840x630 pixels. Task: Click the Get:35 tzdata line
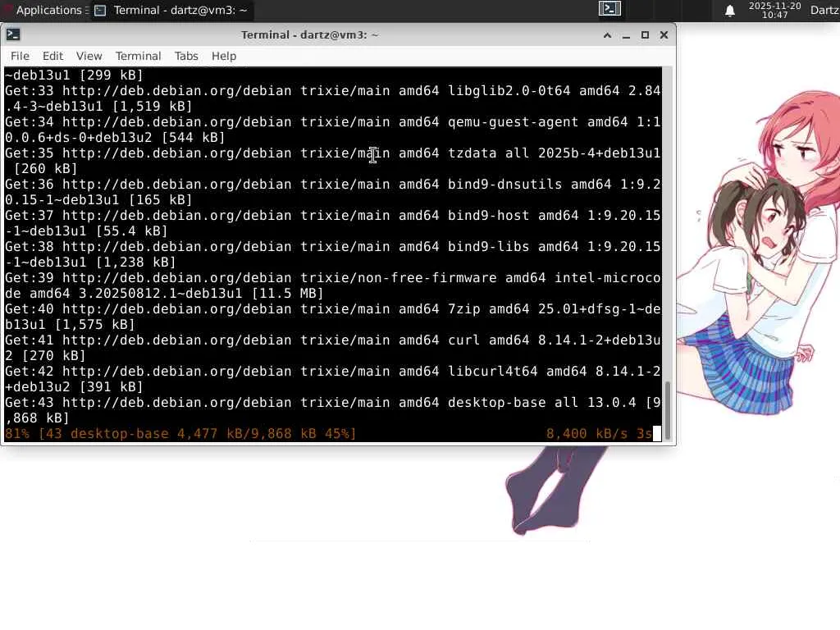[x=333, y=161]
